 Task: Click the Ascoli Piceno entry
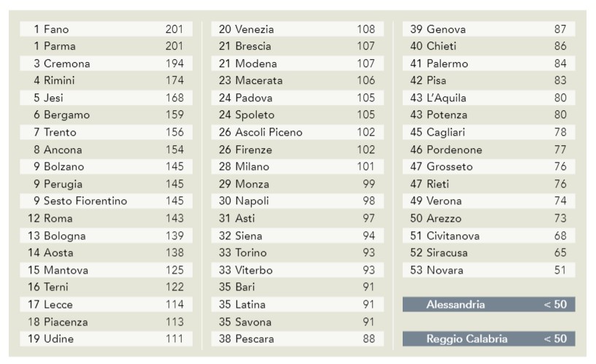(x=297, y=132)
